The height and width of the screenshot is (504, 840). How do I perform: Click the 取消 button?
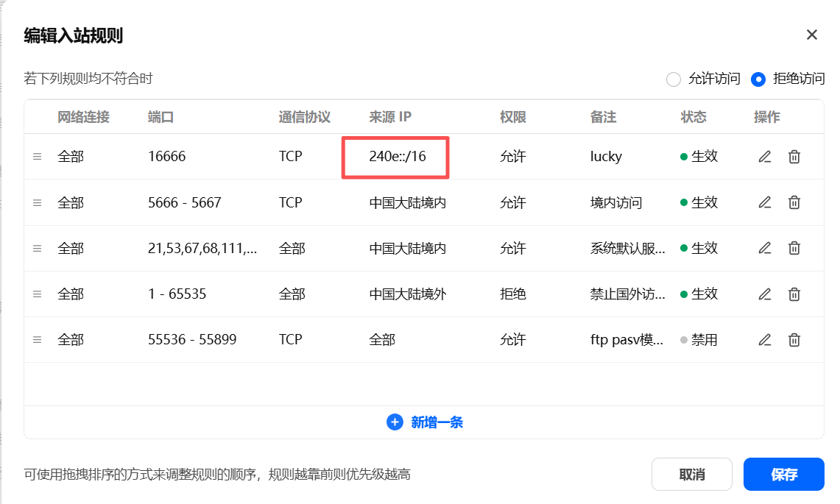point(691,474)
